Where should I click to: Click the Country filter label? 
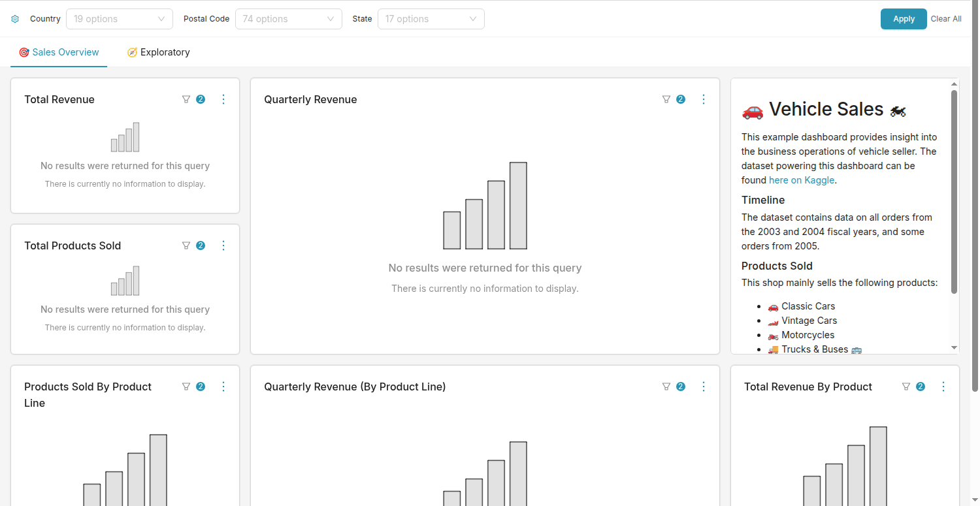pos(45,19)
